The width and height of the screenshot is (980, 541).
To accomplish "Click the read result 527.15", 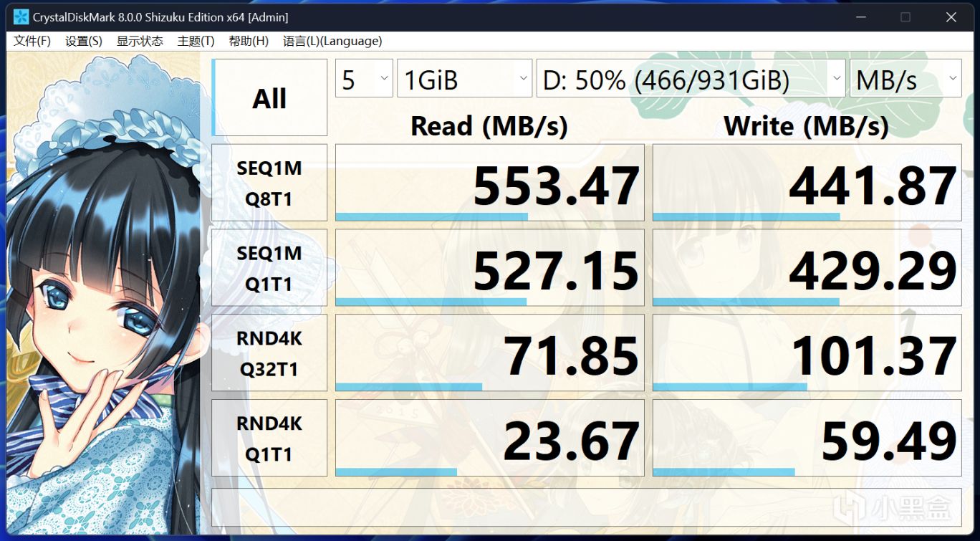I will [x=490, y=268].
